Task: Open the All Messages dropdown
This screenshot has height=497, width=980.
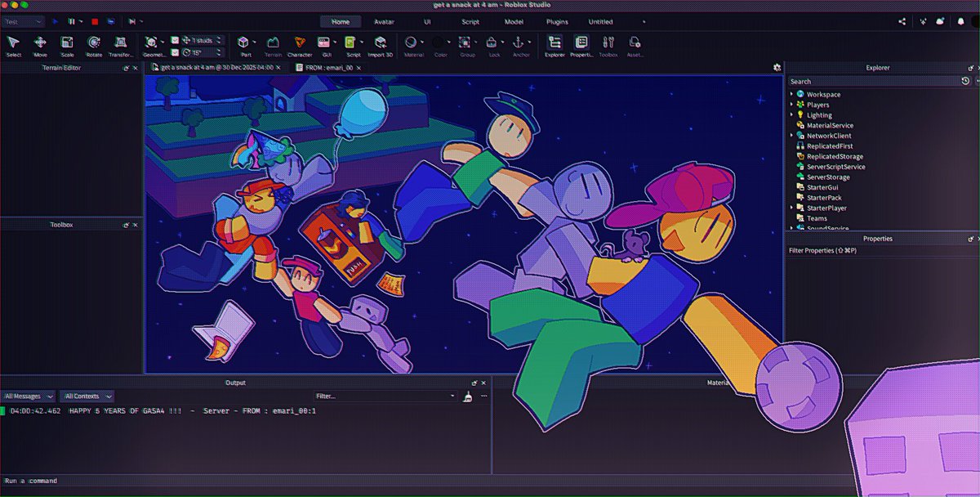Action: pyautogui.click(x=29, y=396)
